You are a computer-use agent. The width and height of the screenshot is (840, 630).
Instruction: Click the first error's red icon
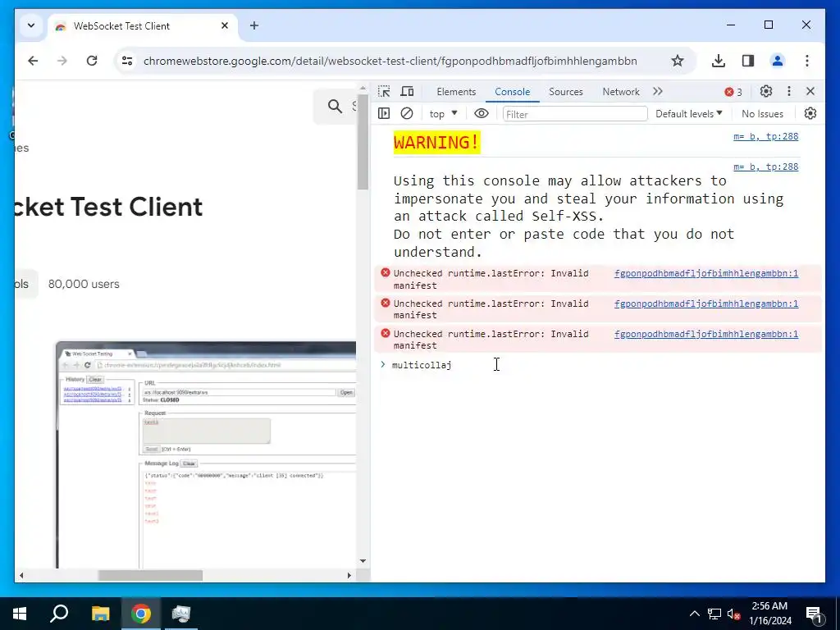coord(386,272)
